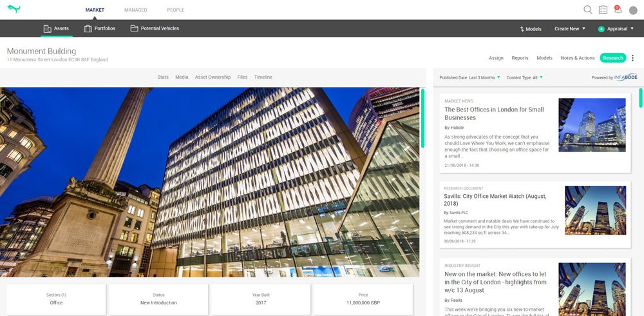This screenshot has width=644, height=316.
Task: Click the Assign link
Action: pyautogui.click(x=496, y=58)
